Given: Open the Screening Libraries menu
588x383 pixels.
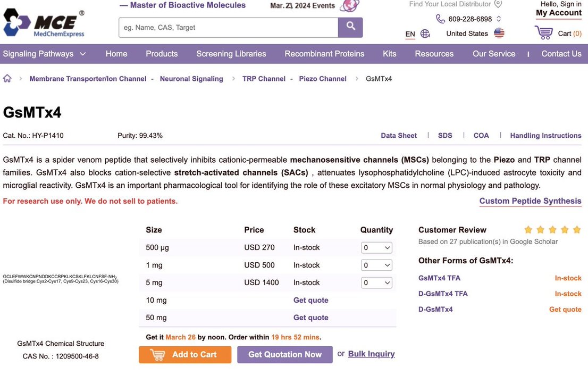Looking at the screenshot, I should click(x=231, y=54).
